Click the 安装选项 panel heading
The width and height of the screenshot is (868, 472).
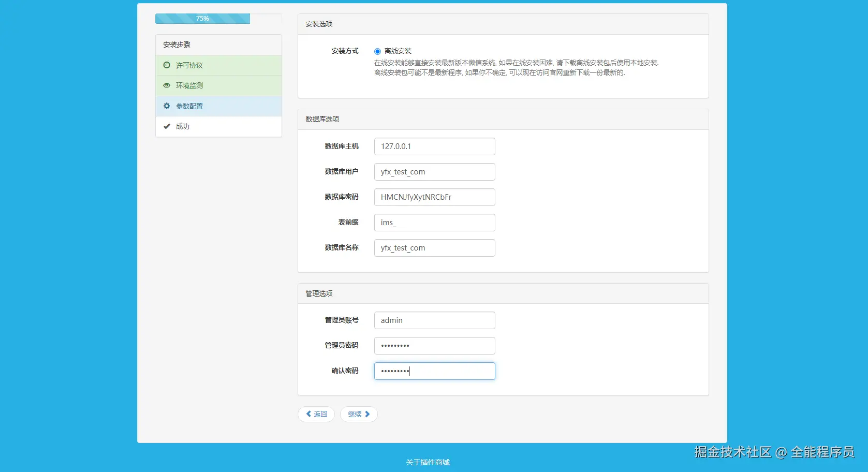point(319,24)
